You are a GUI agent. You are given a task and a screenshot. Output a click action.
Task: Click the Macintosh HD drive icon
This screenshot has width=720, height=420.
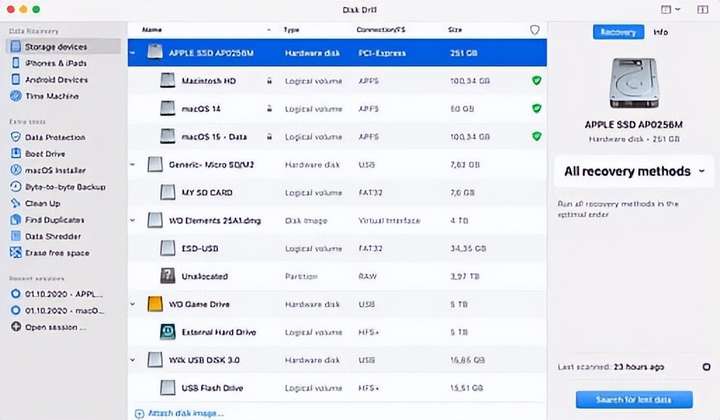coord(168,80)
